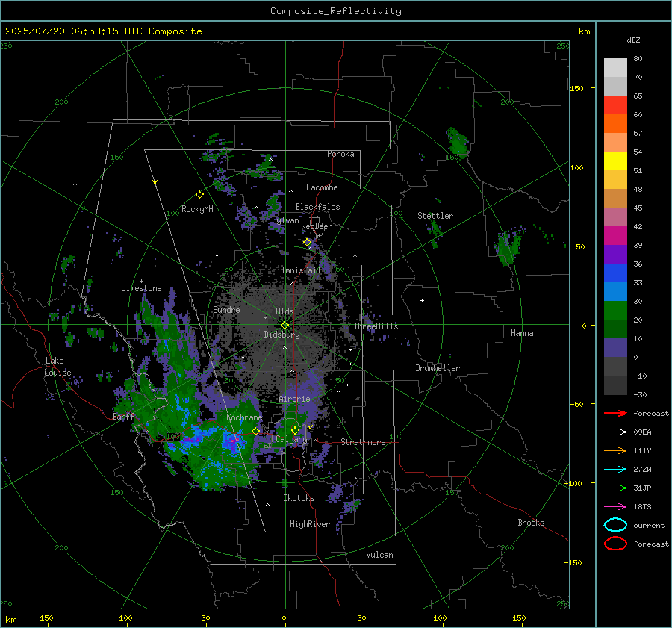Click the 50 label on the right axis

tap(580, 246)
